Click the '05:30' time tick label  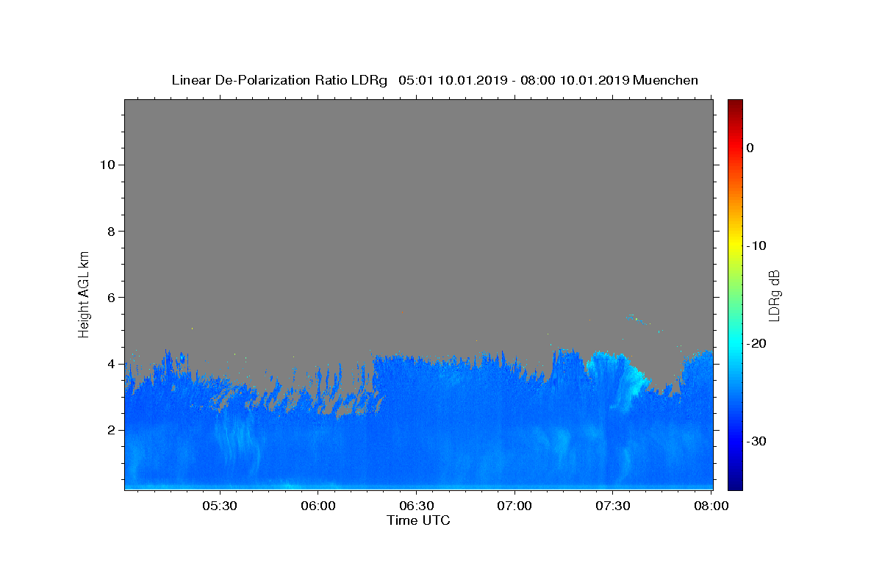coord(219,506)
